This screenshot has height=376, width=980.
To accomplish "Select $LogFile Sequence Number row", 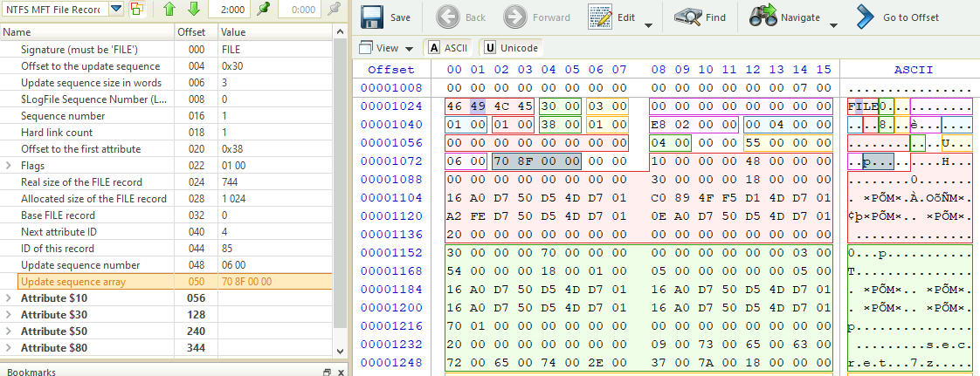I will [x=167, y=99].
